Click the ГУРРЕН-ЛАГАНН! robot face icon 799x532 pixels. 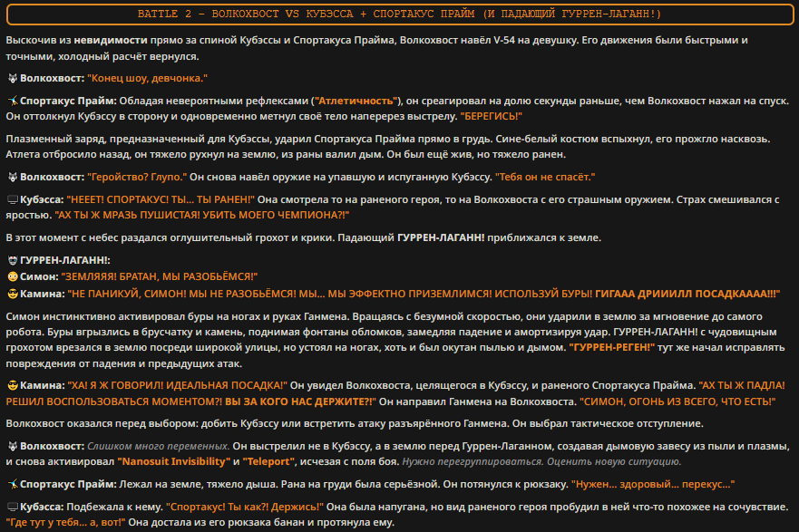(13, 260)
